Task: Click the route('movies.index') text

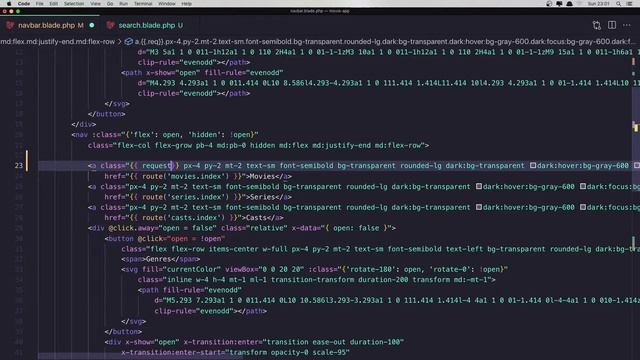Action: pyautogui.click(x=185, y=176)
